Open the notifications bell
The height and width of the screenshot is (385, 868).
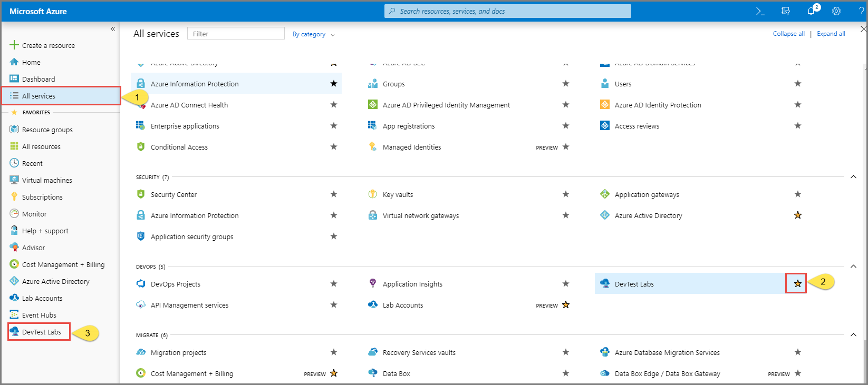[x=811, y=11]
